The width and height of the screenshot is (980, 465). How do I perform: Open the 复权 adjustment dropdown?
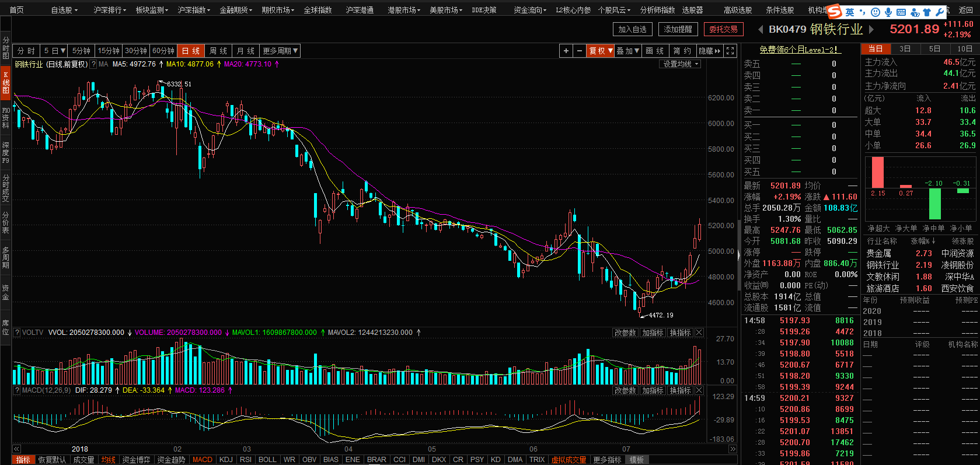[x=601, y=51]
